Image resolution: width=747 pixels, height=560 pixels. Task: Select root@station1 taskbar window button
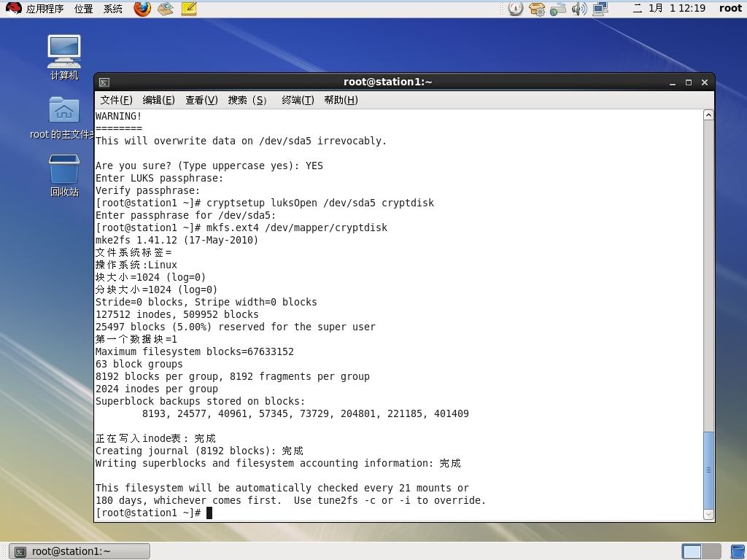click(x=80, y=551)
